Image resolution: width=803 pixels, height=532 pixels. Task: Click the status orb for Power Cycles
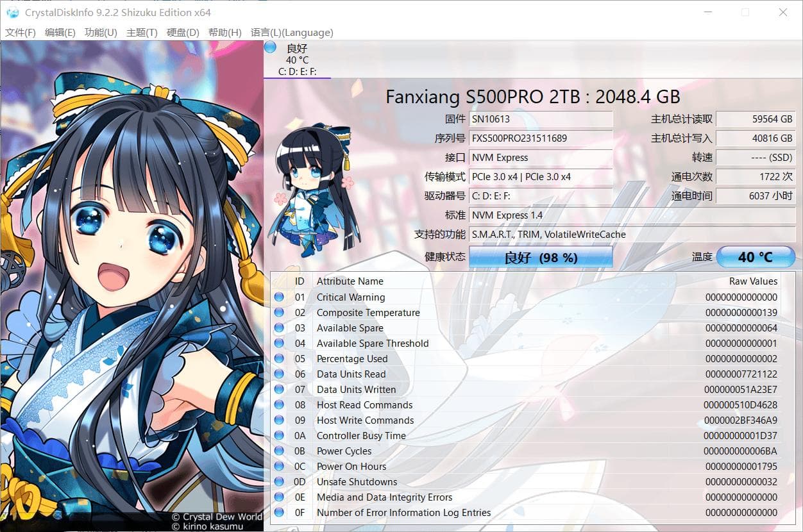(x=279, y=451)
